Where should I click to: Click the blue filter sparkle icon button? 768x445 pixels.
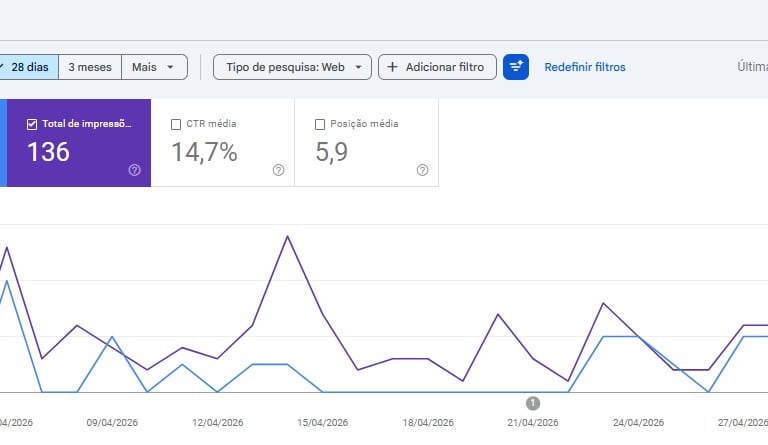516,67
